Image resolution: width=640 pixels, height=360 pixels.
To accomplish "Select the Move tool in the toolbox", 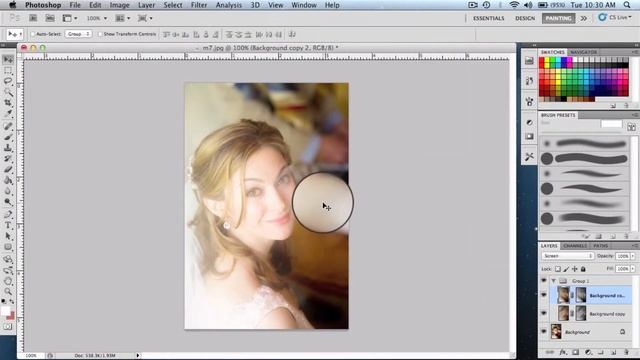I will (x=8, y=60).
